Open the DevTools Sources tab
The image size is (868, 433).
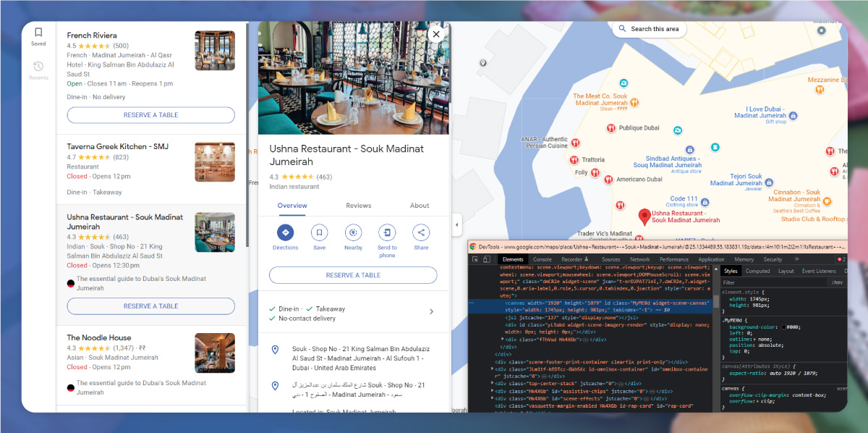[610, 259]
